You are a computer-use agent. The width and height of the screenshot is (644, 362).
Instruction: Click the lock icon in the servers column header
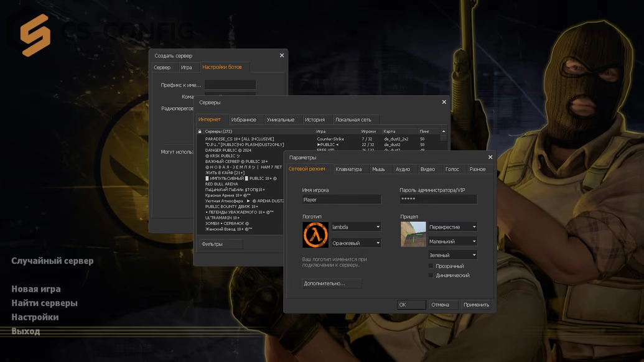(x=200, y=131)
